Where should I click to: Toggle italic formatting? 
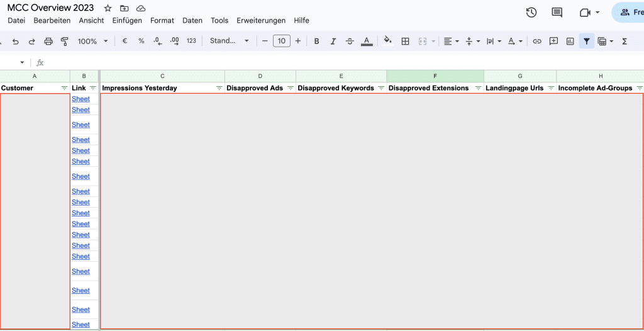point(333,41)
